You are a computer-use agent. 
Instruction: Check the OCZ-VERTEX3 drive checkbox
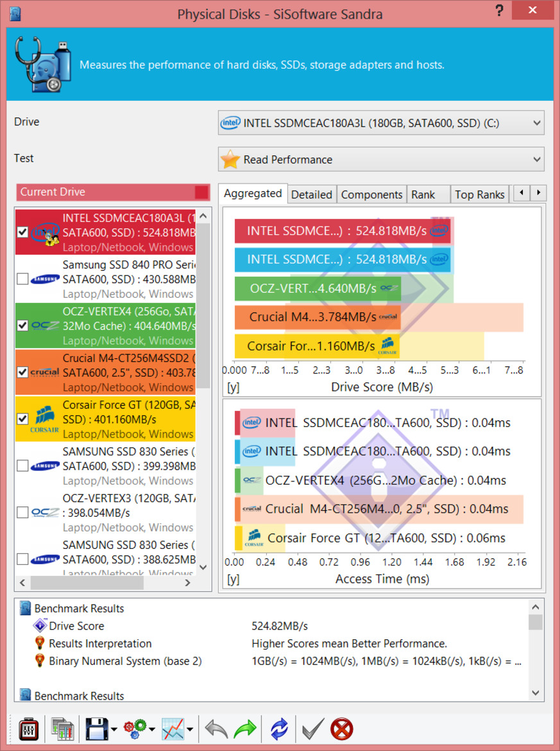(x=22, y=512)
